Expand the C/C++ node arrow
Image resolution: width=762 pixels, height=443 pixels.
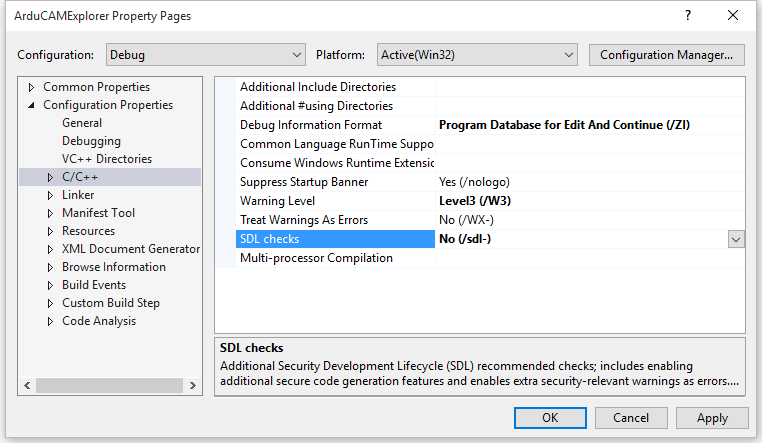pyautogui.click(x=50, y=177)
